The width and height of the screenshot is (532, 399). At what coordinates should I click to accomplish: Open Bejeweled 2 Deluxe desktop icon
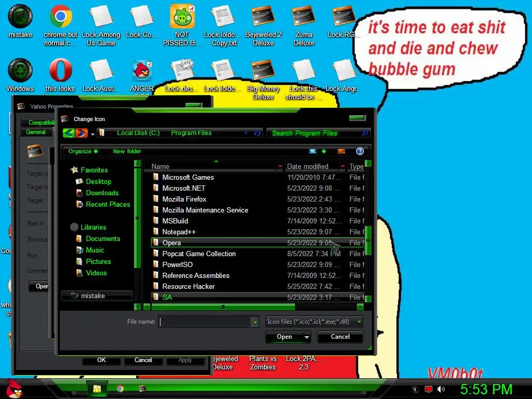[263, 25]
